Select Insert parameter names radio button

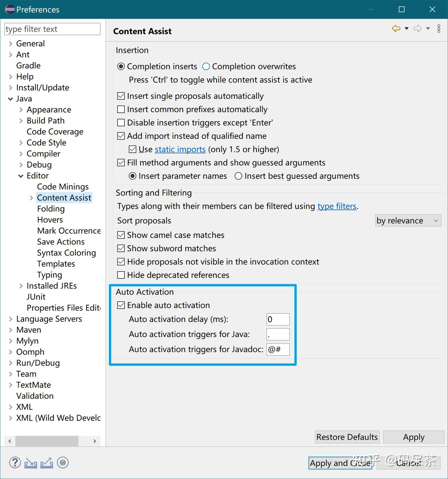tap(133, 176)
